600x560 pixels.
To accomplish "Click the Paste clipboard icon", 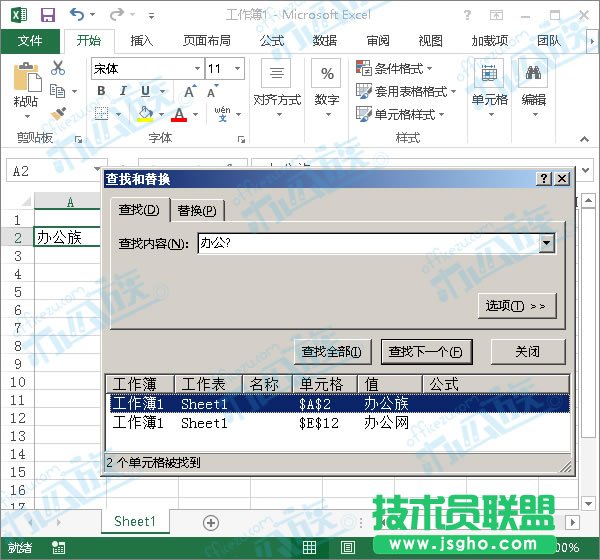I will pos(27,78).
